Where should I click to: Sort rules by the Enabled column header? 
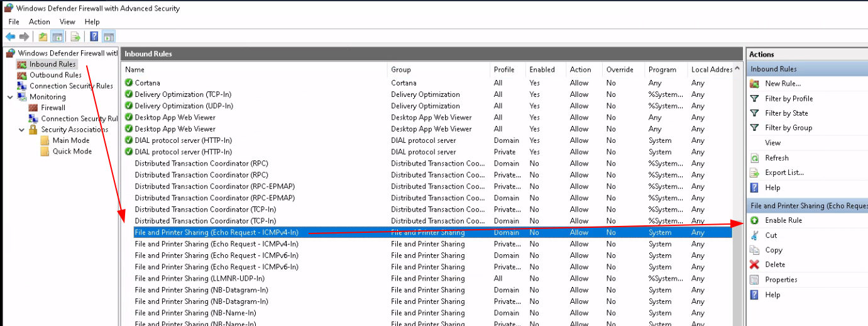546,70
